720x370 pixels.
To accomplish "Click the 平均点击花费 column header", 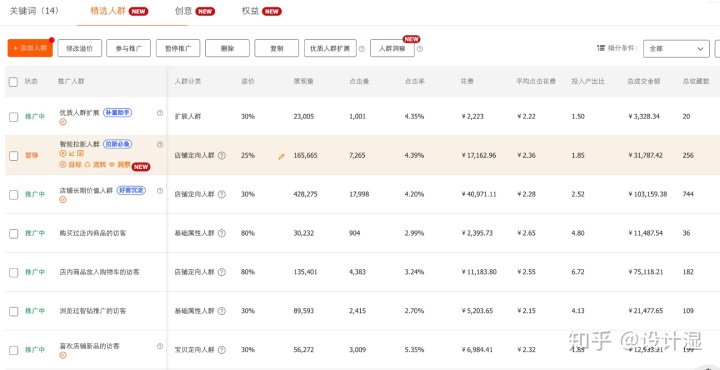I will coord(536,81).
